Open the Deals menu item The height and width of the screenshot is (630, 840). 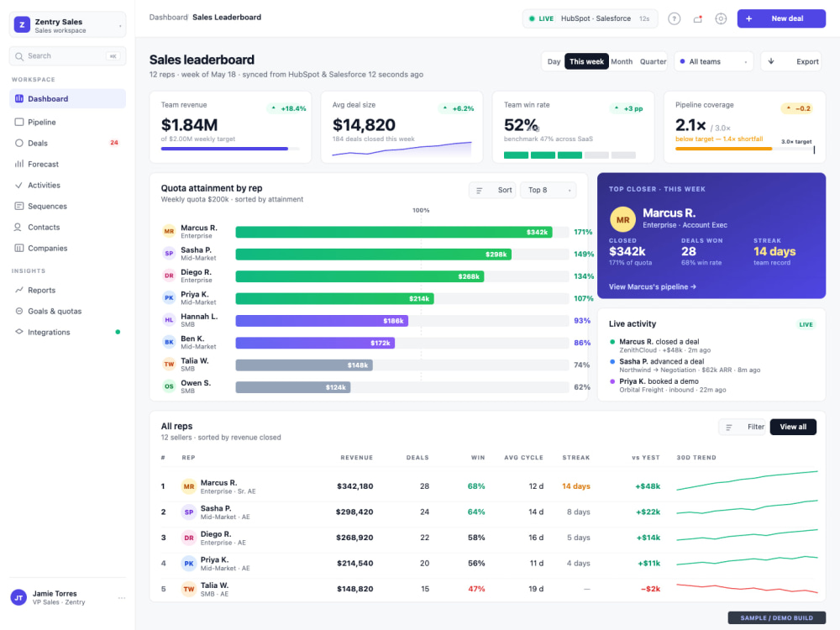tap(67, 143)
